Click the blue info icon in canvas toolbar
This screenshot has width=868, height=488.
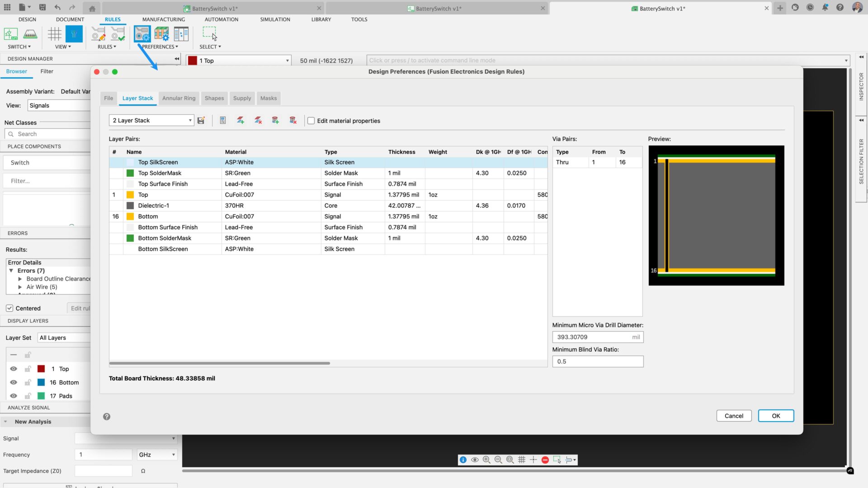point(463,460)
